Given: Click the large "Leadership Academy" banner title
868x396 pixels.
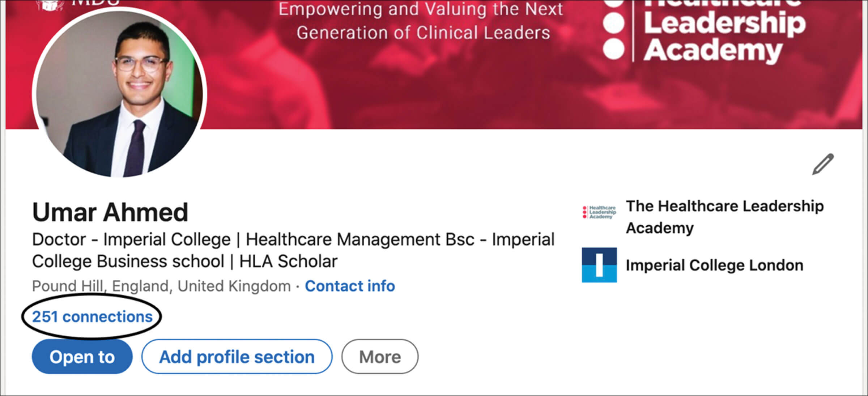Looking at the screenshot, I should [723, 36].
